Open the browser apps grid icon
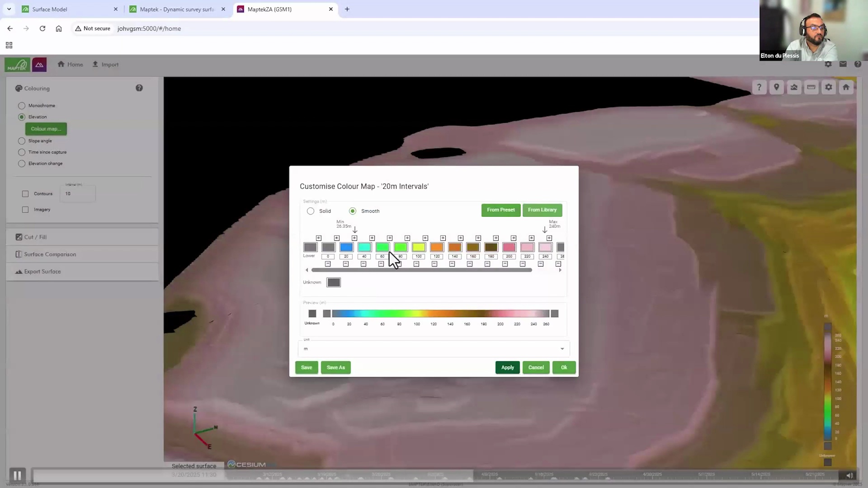The height and width of the screenshot is (488, 868). point(9,45)
